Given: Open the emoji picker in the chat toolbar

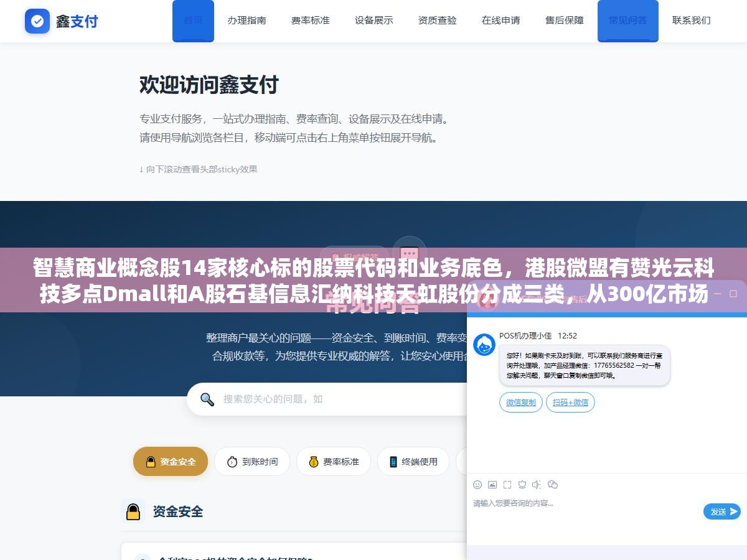Looking at the screenshot, I should pyautogui.click(x=477, y=485).
